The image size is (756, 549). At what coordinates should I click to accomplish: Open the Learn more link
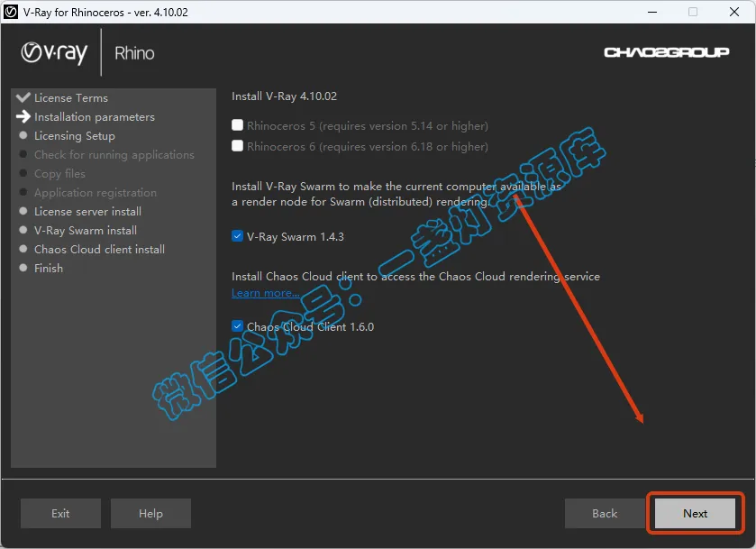click(x=265, y=293)
